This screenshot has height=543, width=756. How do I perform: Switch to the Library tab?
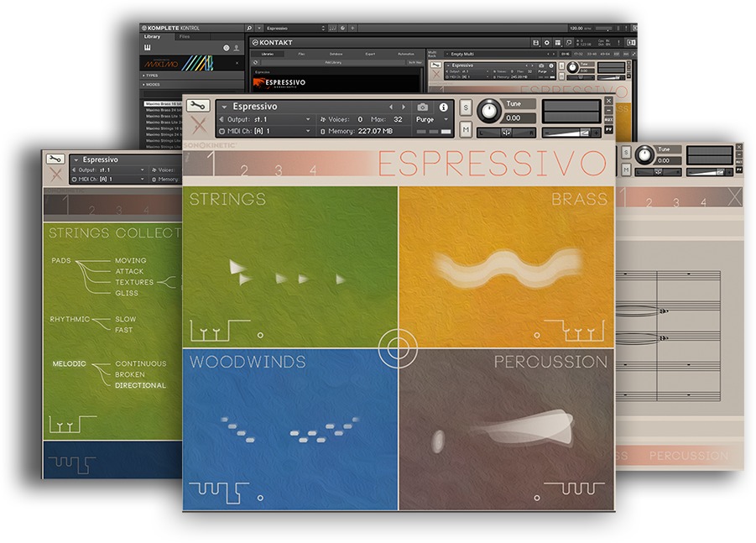[152, 37]
